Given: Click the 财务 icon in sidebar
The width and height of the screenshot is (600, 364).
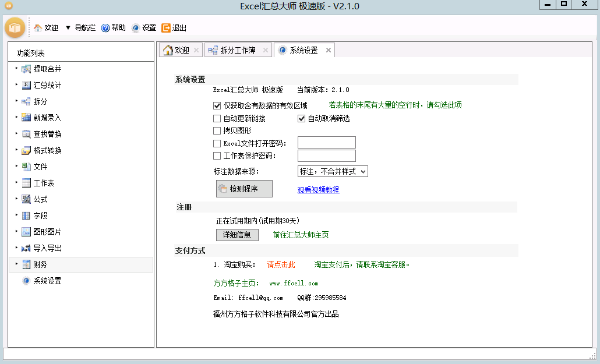Looking at the screenshot, I should pos(26,264).
